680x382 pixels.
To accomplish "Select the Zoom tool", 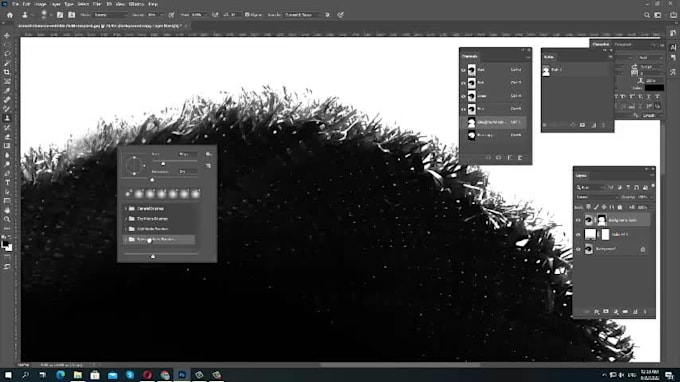I will (7, 219).
